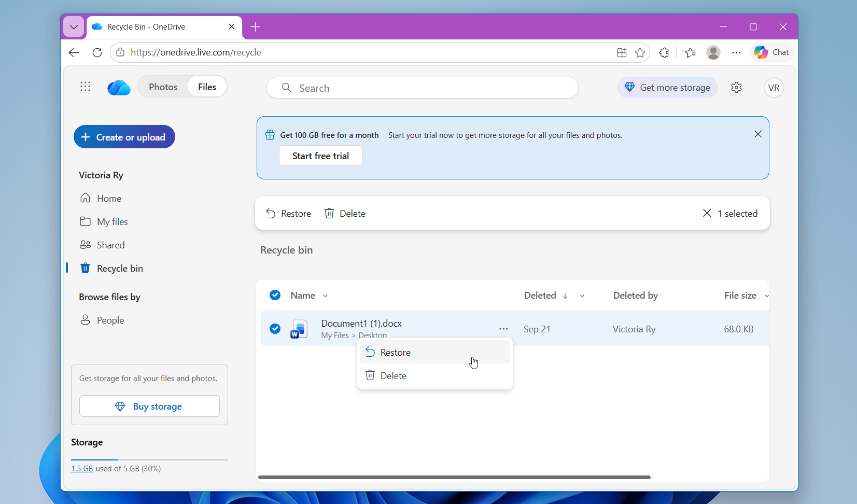The width and height of the screenshot is (857, 504).
Task: Expand the File size column dropdown
Action: (x=766, y=296)
